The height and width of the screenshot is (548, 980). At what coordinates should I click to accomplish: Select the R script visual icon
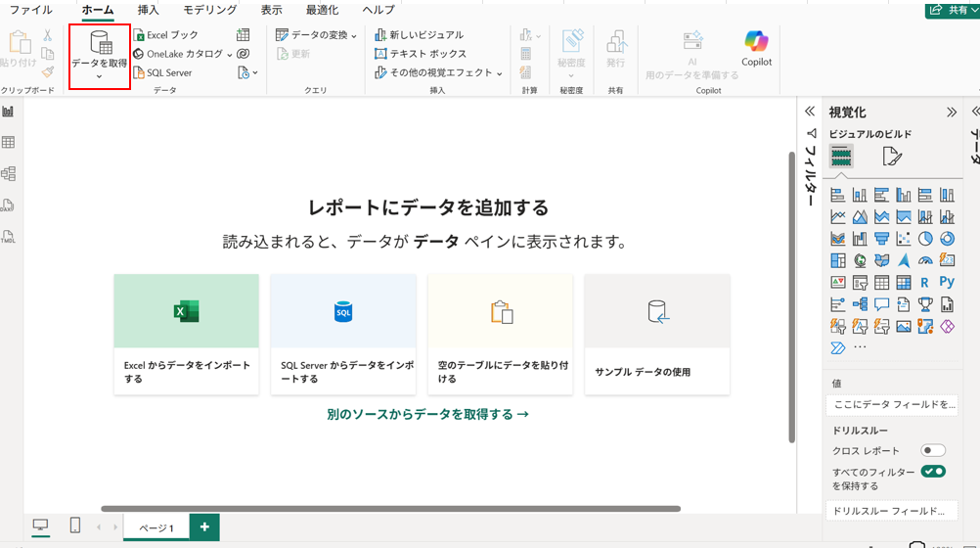[x=924, y=283]
